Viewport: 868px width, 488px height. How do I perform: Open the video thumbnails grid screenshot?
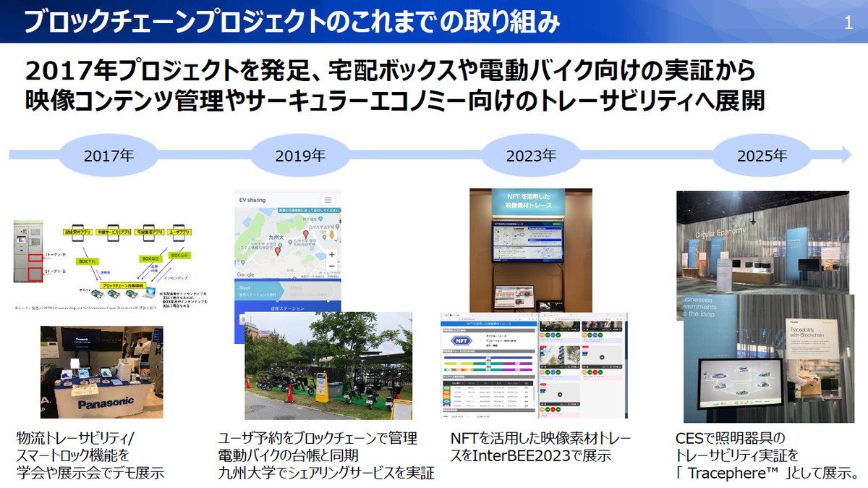(x=582, y=367)
